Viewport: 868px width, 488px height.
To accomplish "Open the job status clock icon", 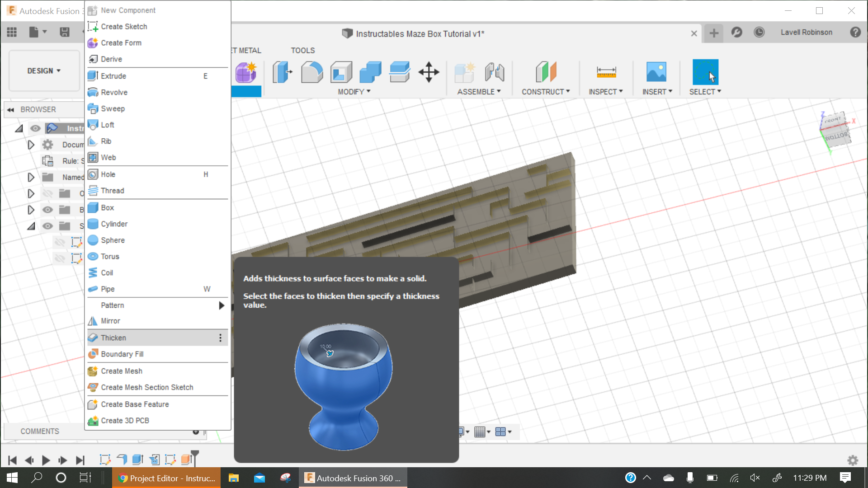I will point(759,32).
